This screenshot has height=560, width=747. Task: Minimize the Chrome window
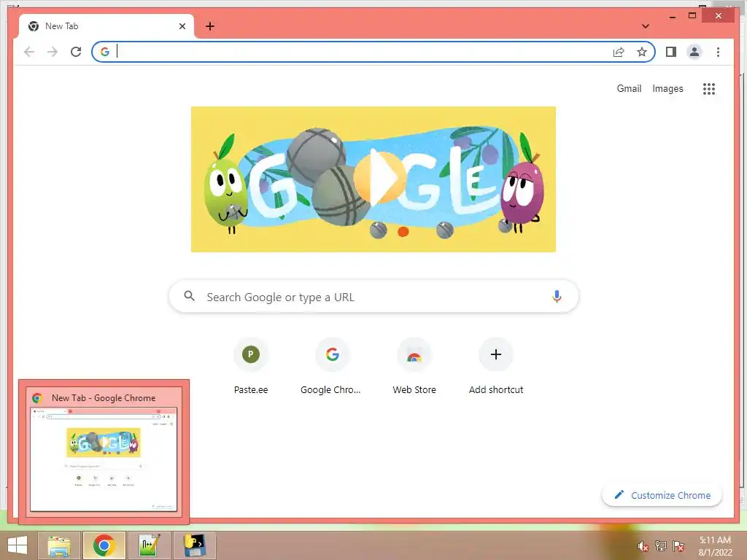(672, 16)
